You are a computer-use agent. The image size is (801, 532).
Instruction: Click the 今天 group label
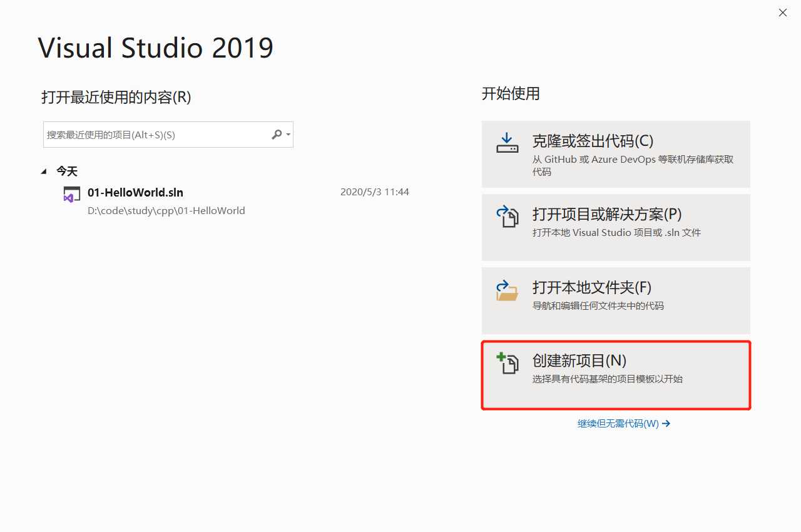[x=67, y=171]
